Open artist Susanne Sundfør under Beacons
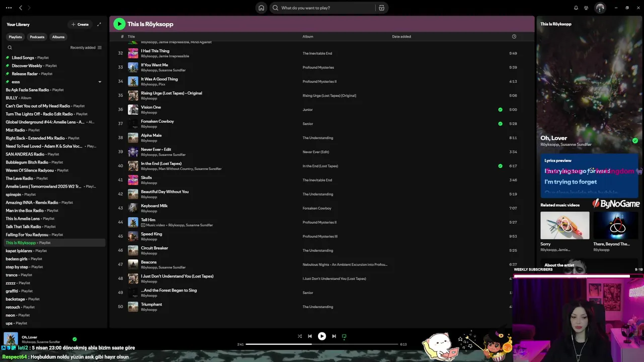644x362 pixels. pos(172,267)
